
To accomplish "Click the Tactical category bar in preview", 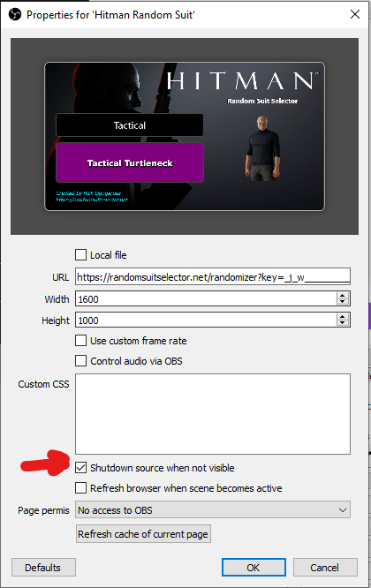I will pyautogui.click(x=130, y=125).
